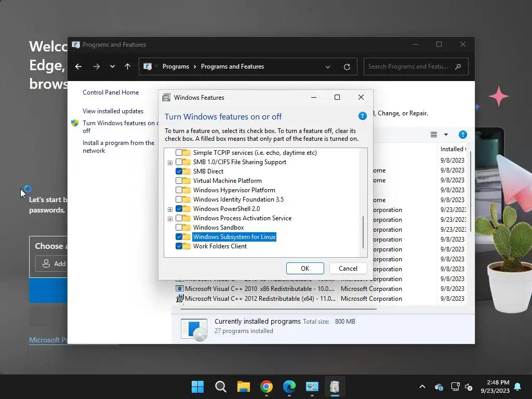Click the search magnifier in Programs and Features
This screenshot has width=532, height=399.
[x=458, y=66]
